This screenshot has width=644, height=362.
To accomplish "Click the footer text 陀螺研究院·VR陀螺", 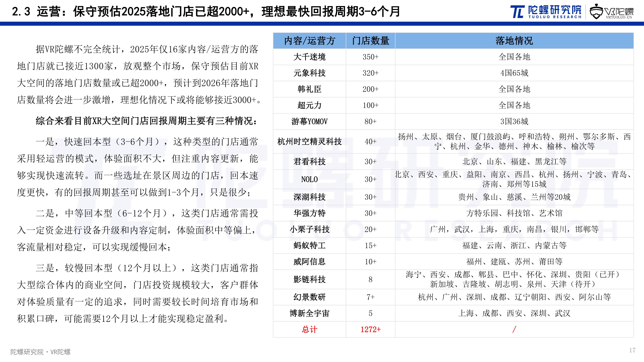I will pos(40,352).
